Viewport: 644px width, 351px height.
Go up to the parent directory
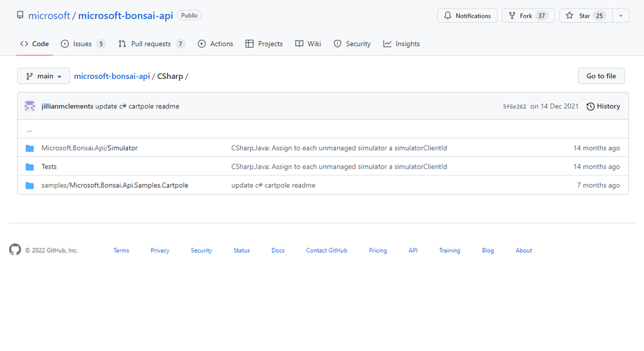click(29, 129)
